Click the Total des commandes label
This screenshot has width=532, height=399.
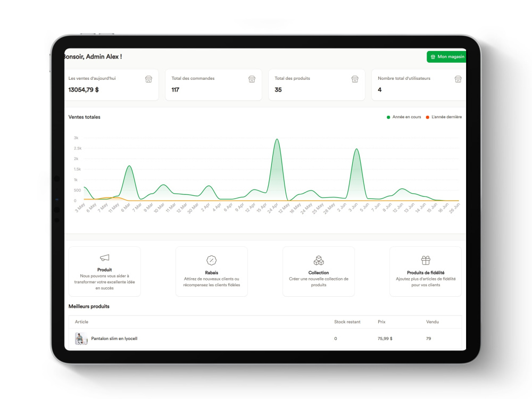click(x=193, y=78)
